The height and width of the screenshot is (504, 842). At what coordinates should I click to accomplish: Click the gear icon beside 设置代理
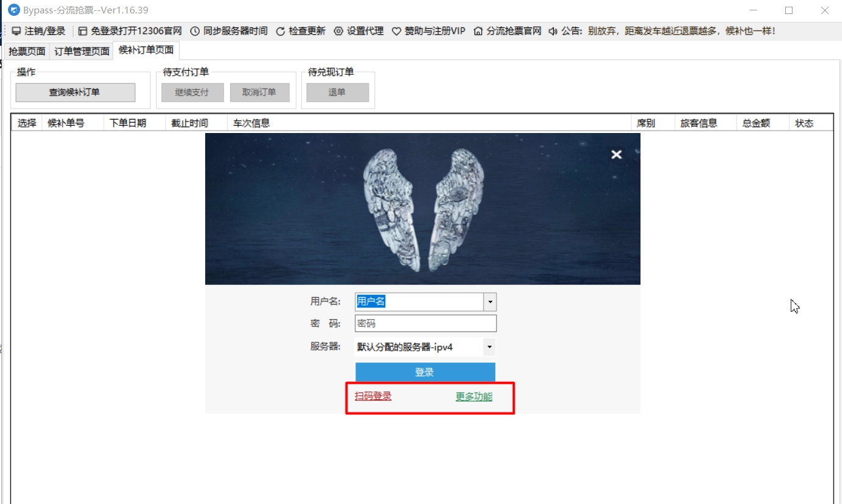click(339, 31)
